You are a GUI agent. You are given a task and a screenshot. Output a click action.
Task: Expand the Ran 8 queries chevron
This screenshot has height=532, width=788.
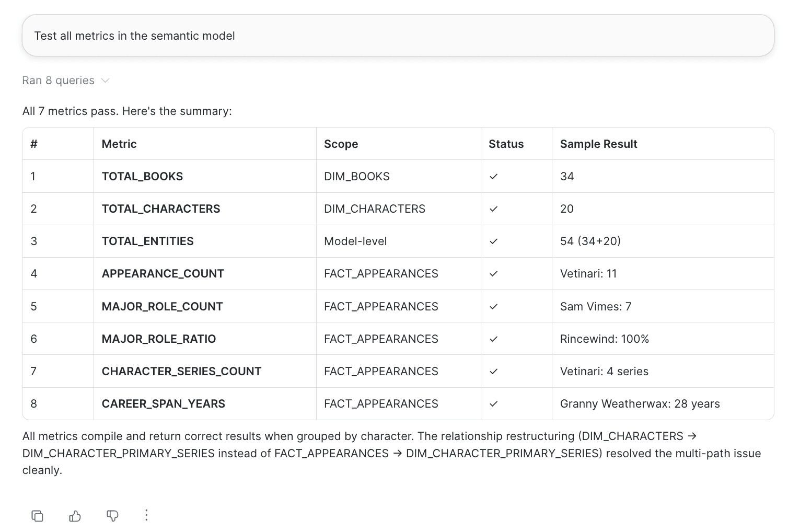(105, 80)
